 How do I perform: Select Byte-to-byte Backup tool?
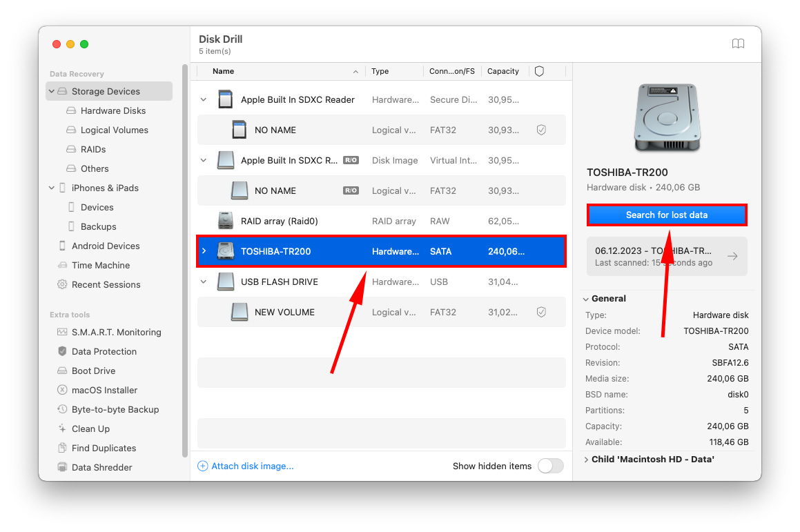105,409
